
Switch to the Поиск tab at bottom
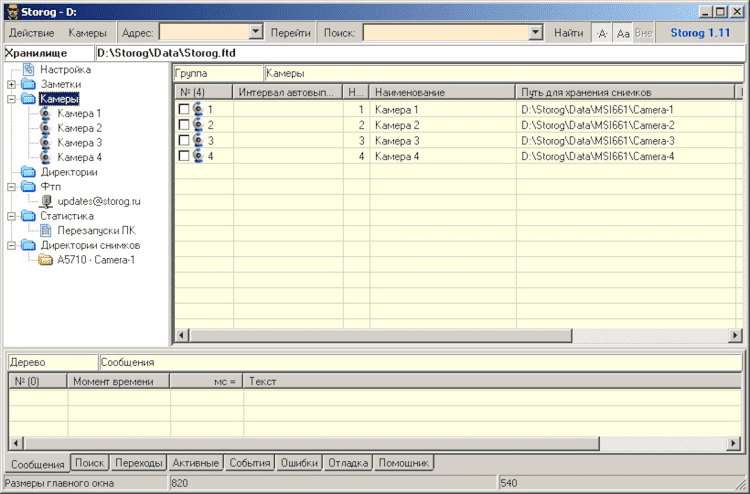pyautogui.click(x=89, y=462)
